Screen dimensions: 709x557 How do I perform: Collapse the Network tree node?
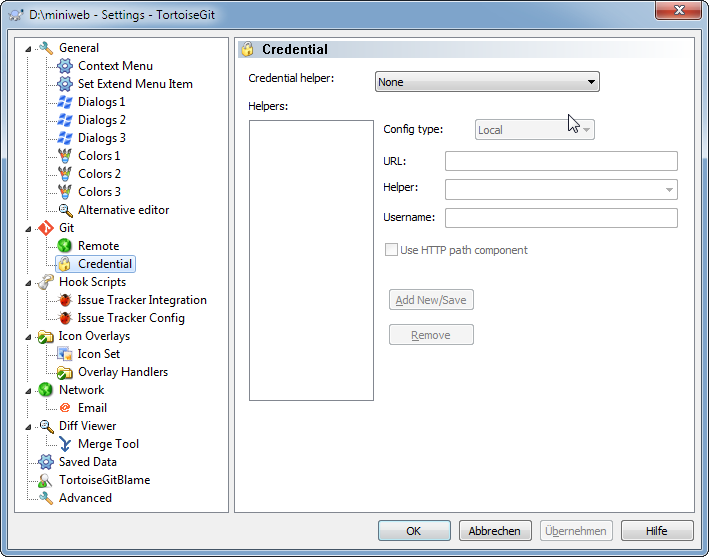(28, 391)
